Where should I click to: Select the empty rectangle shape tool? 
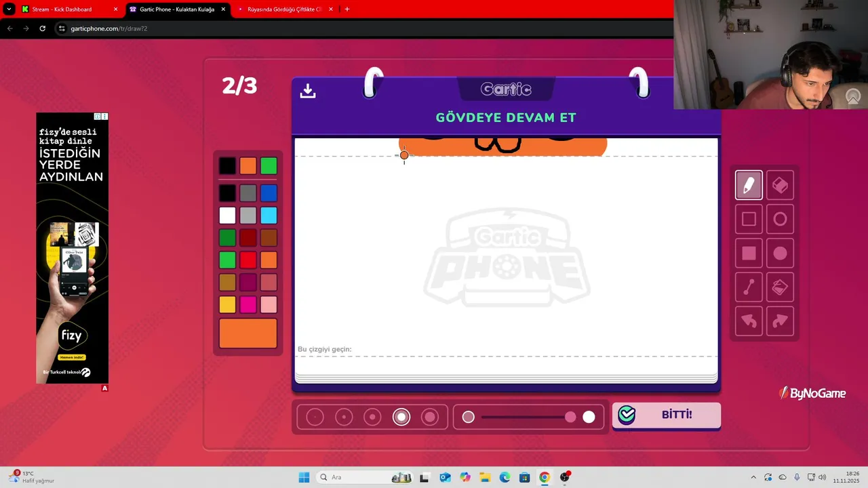749,219
